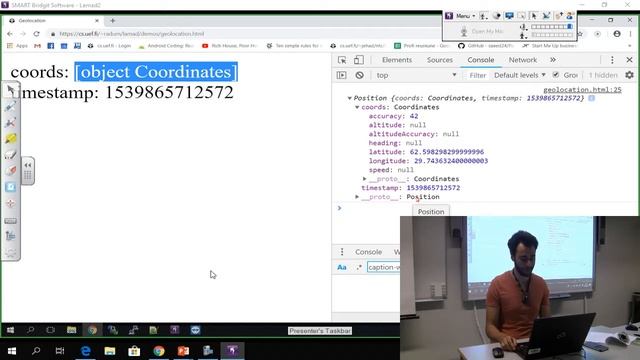Click the browser address bar URL
Viewport: 640px width, 360px height.
tap(131, 34)
